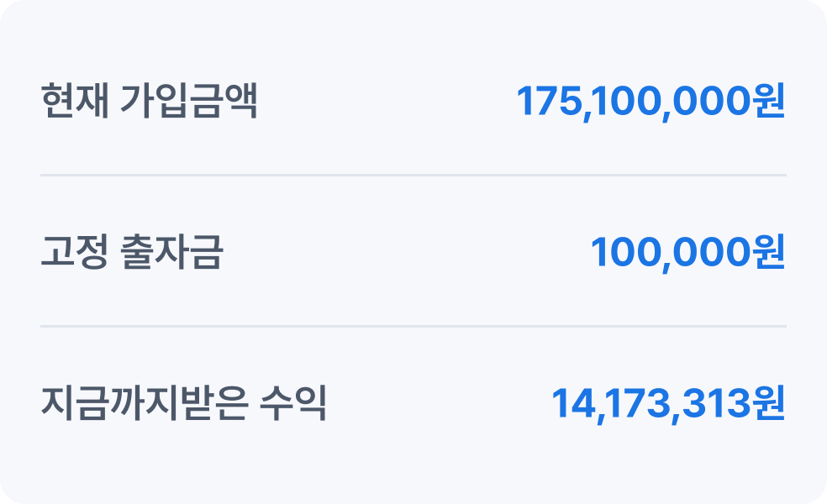Click the word 수익 in third row
Viewport: 827px width, 504px height.
(x=293, y=403)
